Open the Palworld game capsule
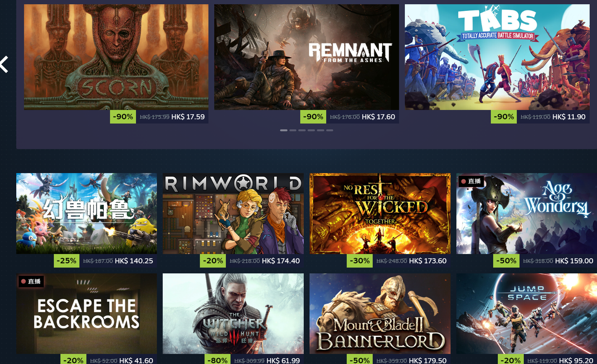The width and height of the screenshot is (597, 364). pos(86,213)
